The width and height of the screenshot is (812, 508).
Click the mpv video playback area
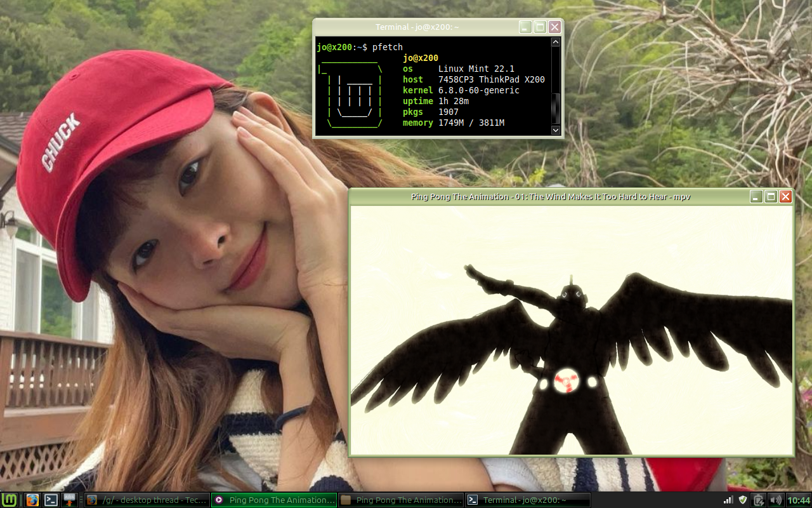572,330
